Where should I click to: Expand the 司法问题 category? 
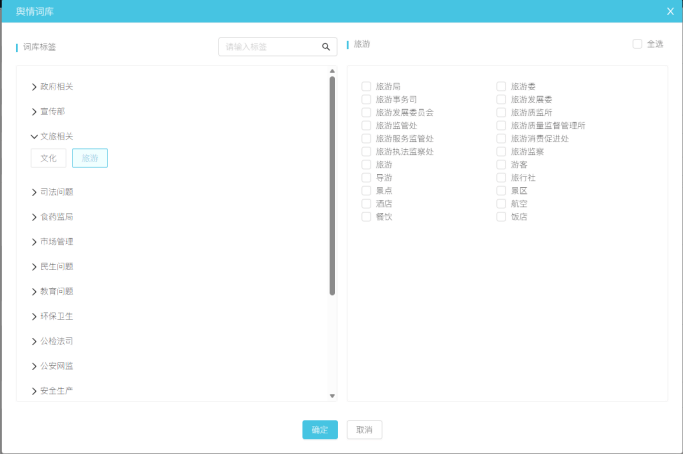pos(34,191)
